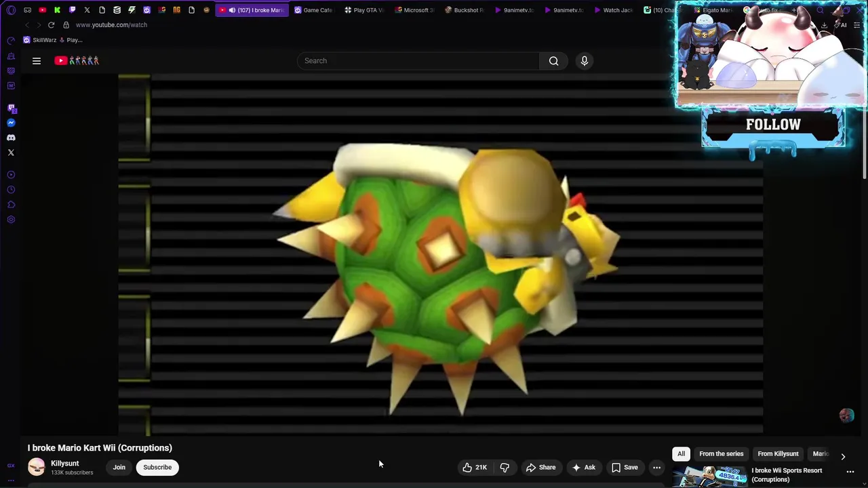Open more actions three-dot menu
Viewport: 868px width, 488px height.
tap(656, 467)
